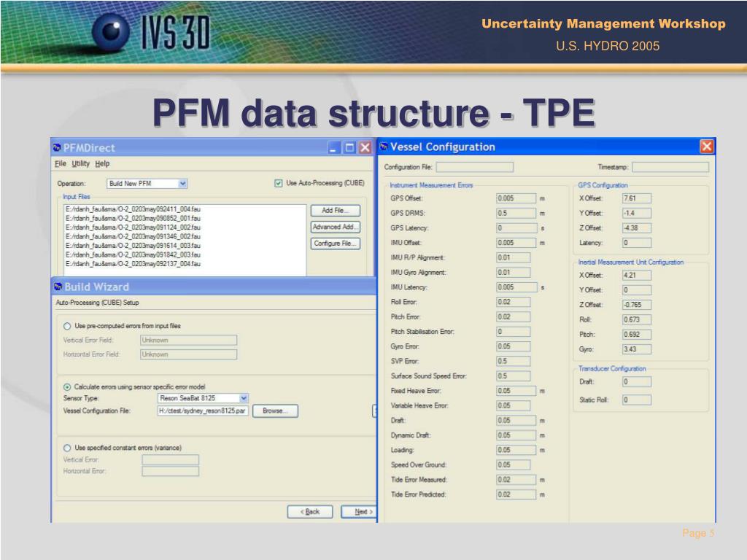Click the IMU Configuration Gyro field 3.43
The height and width of the screenshot is (560, 747).
pyautogui.click(x=636, y=349)
